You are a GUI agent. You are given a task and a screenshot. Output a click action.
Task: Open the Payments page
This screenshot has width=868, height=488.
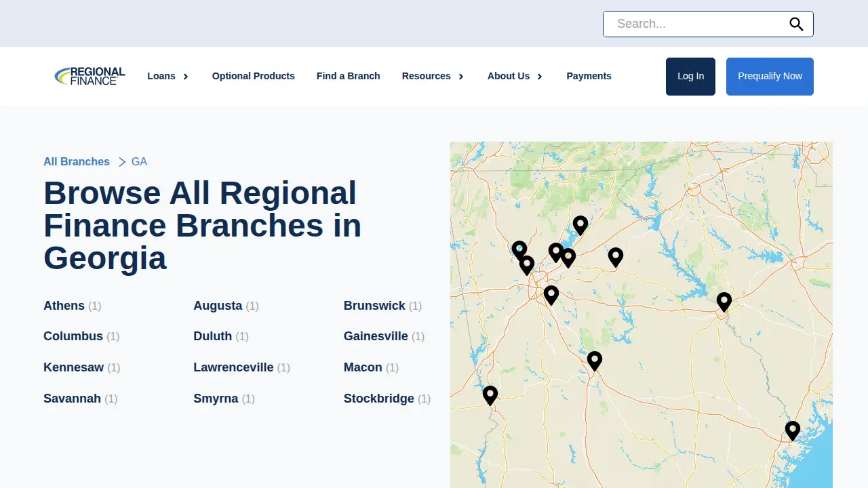(589, 76)
